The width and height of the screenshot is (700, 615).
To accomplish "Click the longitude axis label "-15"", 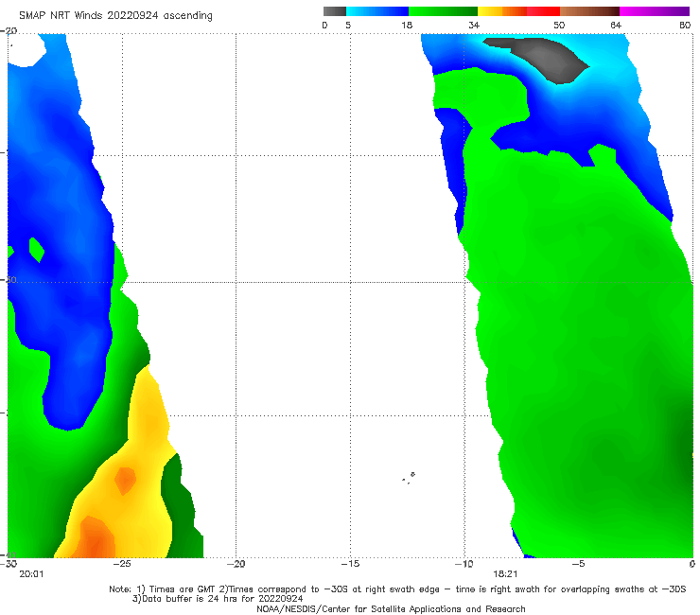I will pyautogui.click(x=350, y=564).
